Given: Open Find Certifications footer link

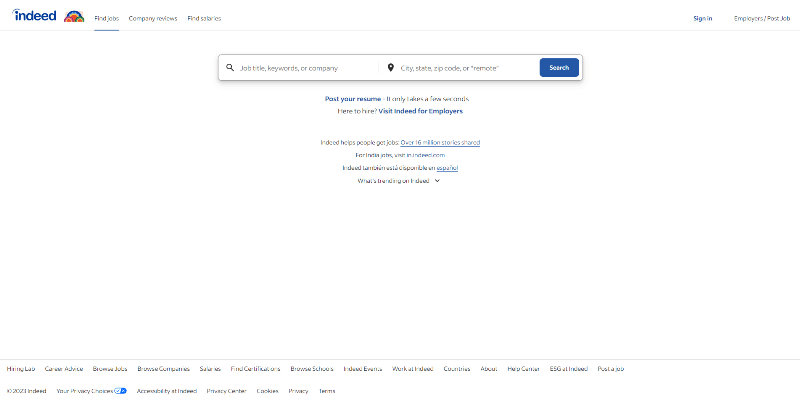Looking at the screenshot, I should [256, 369].
